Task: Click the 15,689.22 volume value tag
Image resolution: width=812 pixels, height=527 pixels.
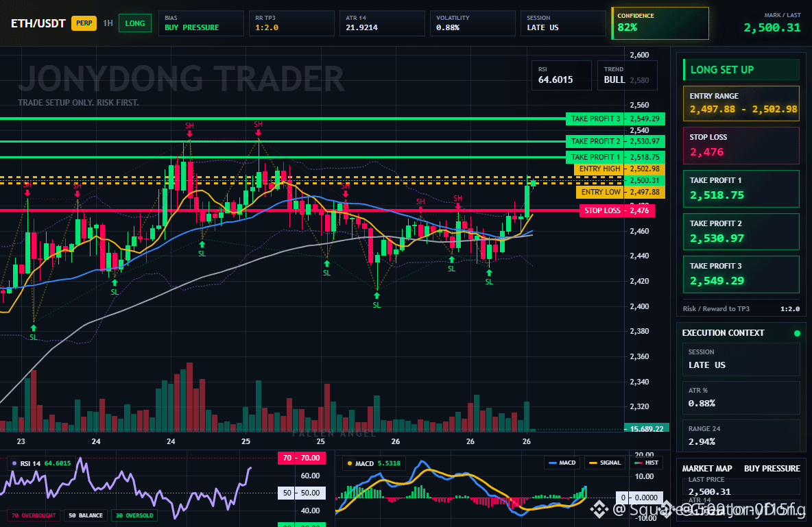Action: [647, 428]
